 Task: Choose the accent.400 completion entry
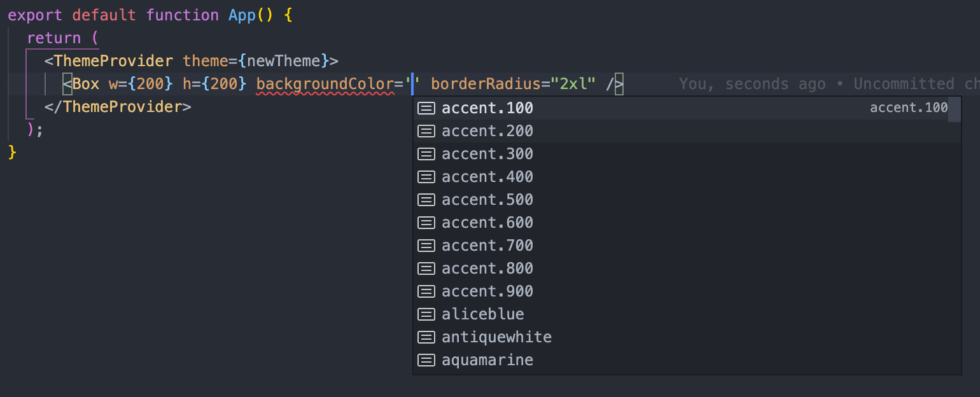pyautogui.click(x=687, y=177)
